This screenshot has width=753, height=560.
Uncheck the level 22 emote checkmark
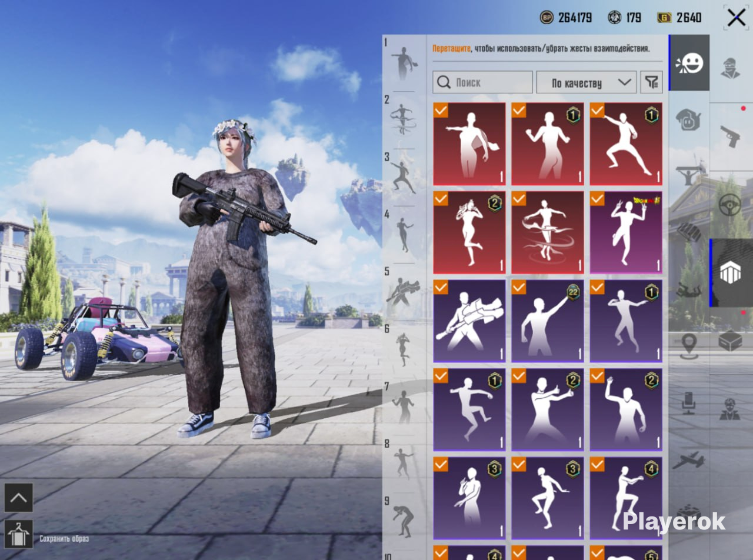click(519, 287)
